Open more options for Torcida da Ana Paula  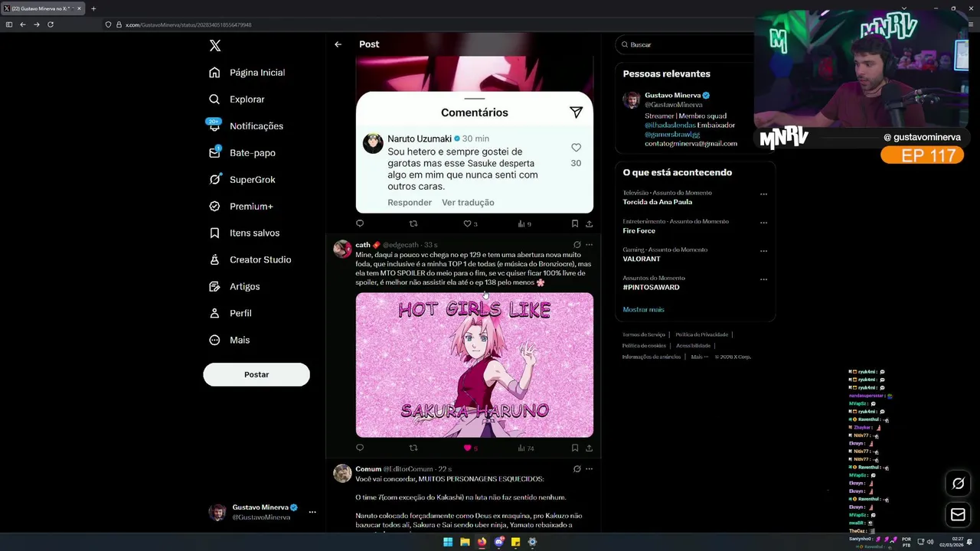pyautogui.click(x=763, y=194)
